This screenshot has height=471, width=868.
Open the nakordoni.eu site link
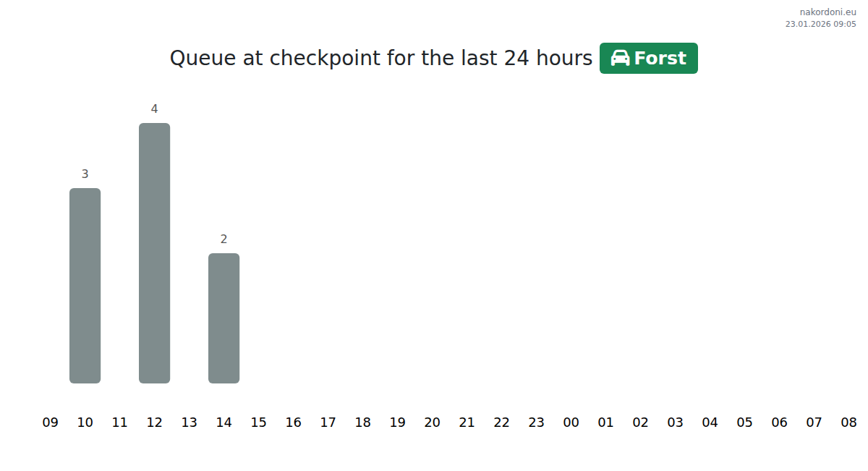[827, 12]
